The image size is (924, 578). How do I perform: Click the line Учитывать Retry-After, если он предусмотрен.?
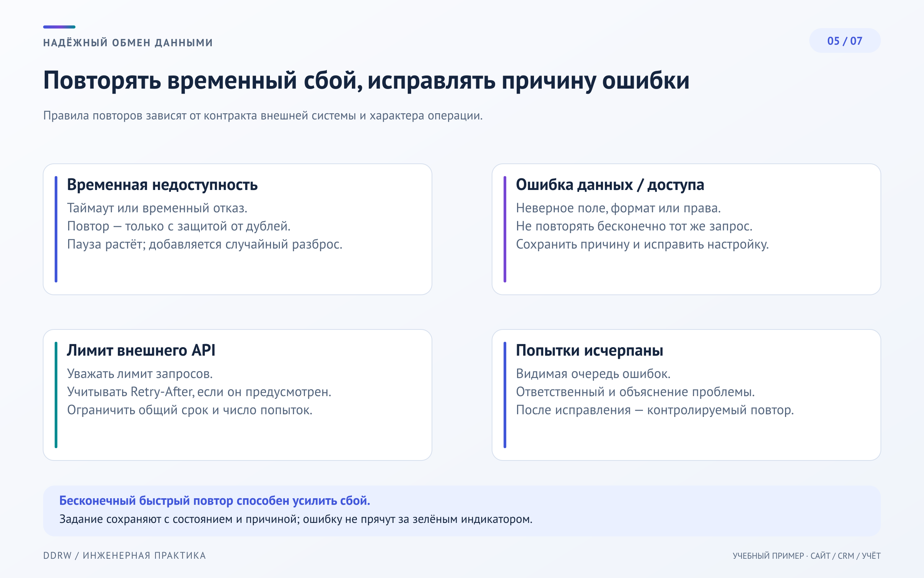coord(199,392)
